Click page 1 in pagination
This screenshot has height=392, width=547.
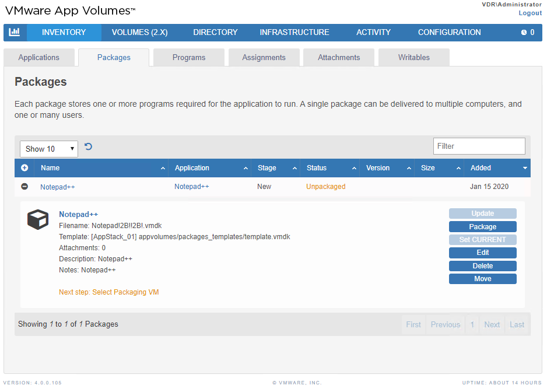472,325
